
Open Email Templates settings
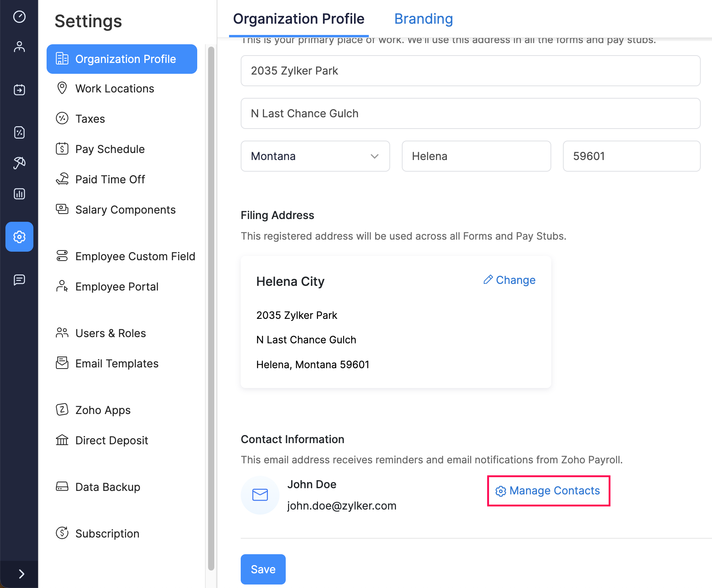117,363
